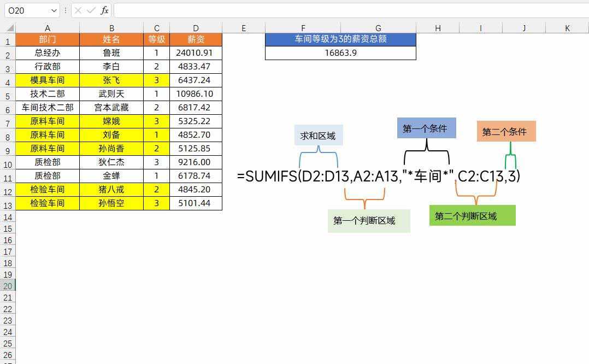Select column A header

coord(48,28)
